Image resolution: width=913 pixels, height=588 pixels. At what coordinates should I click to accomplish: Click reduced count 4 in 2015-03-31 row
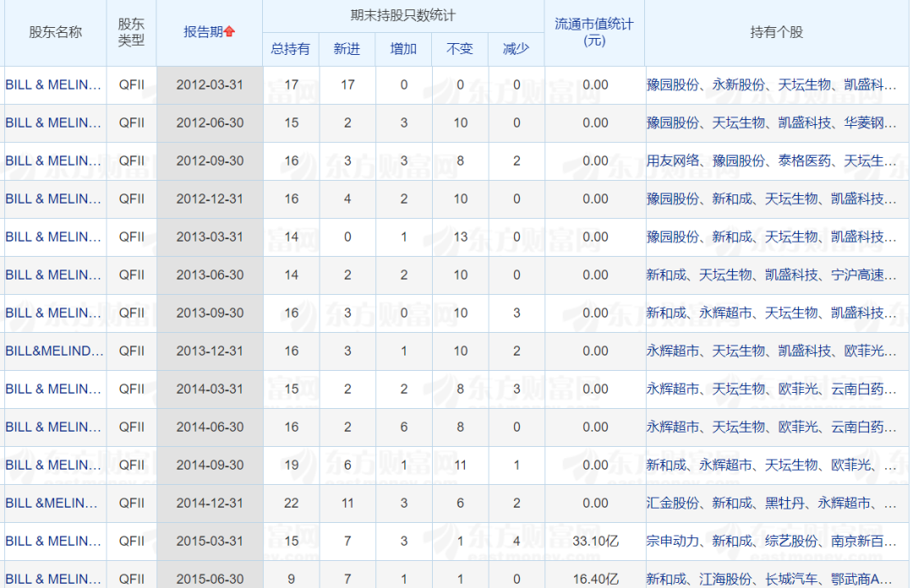(x=517, y=542)
